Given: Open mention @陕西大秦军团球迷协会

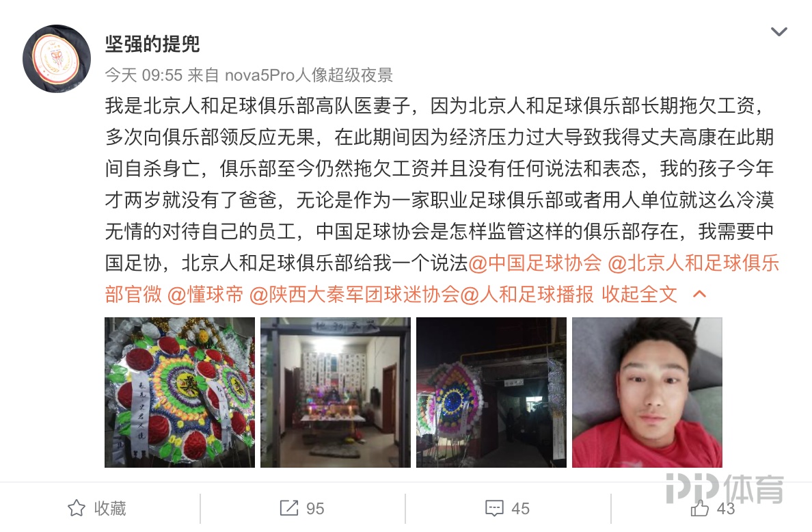Looking at the screenshot, I should [x=354, y=294].
